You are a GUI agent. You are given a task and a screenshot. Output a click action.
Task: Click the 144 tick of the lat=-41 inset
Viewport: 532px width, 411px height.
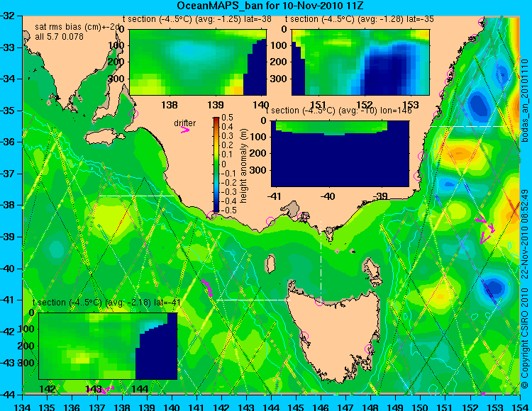coord(140,388)
